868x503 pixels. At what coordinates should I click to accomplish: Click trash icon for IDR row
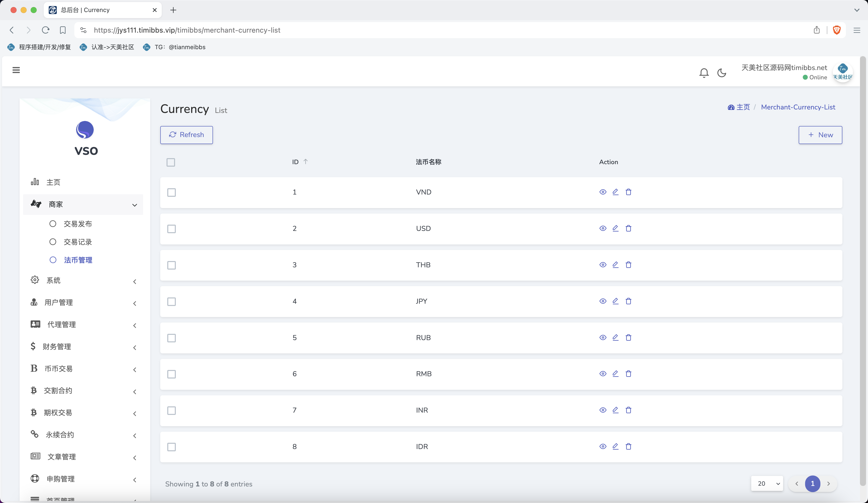(628, 447)
